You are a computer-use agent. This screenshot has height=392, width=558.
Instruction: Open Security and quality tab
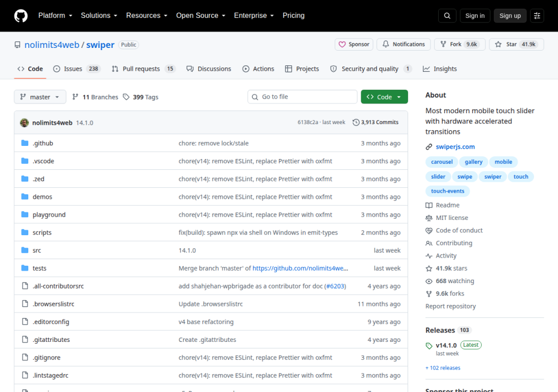click(x=371, y=69)
